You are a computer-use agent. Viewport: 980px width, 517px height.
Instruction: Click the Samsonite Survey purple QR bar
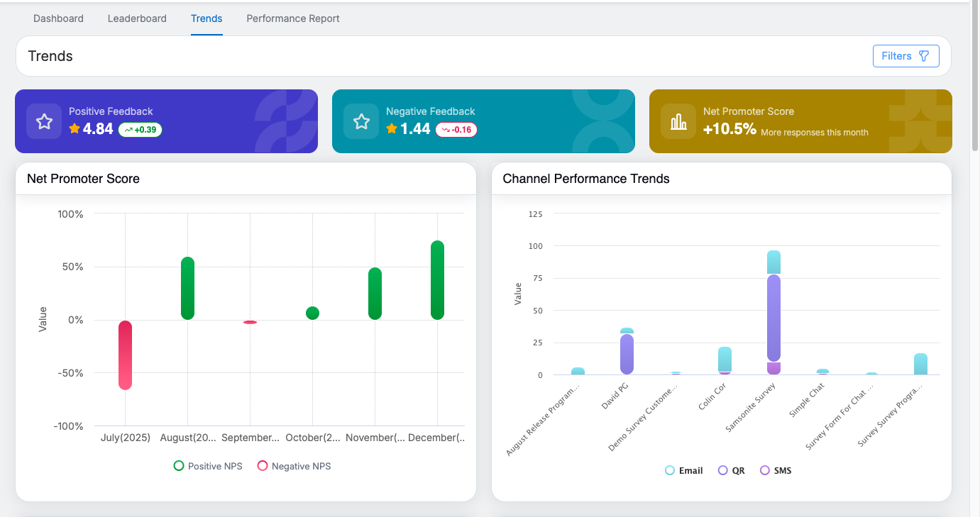point(773,318)
